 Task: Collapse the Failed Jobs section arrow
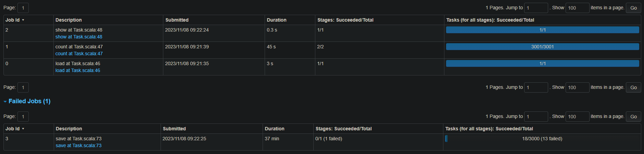pyautogui.click(x=5, y=102)
